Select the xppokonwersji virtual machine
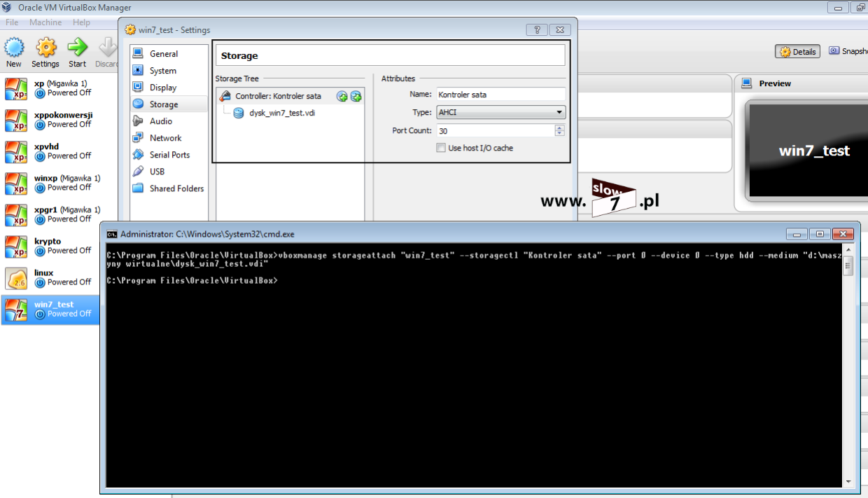Screen dimensions: 868x498 50,120
